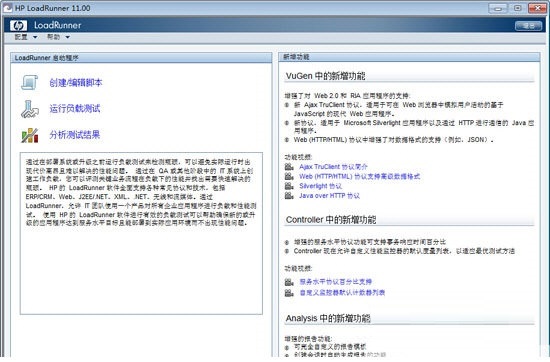Click the run load test icon
Screen dimensions: 550x362
tap(29, 109)
